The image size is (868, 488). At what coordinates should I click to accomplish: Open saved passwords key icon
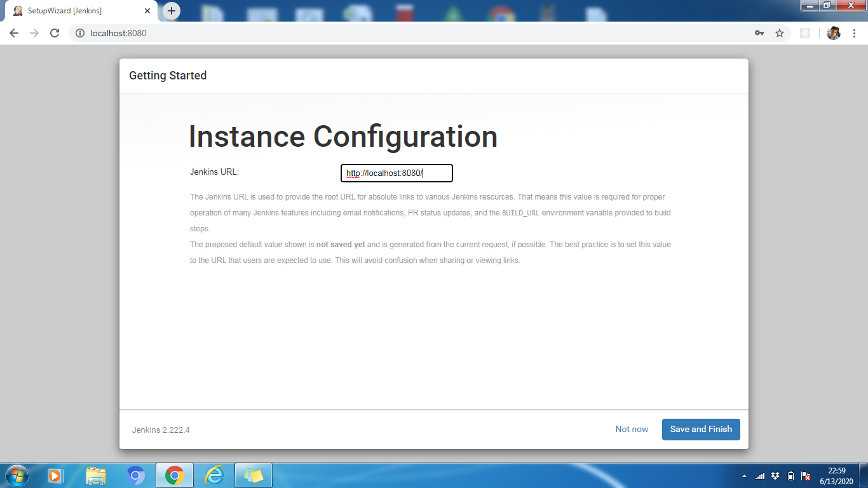[x=759, y=33]
